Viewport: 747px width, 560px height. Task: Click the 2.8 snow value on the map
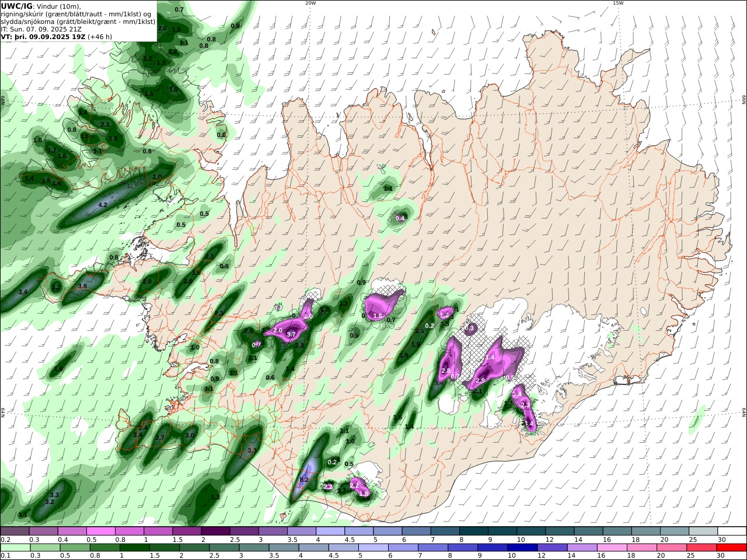click(446, 371)
